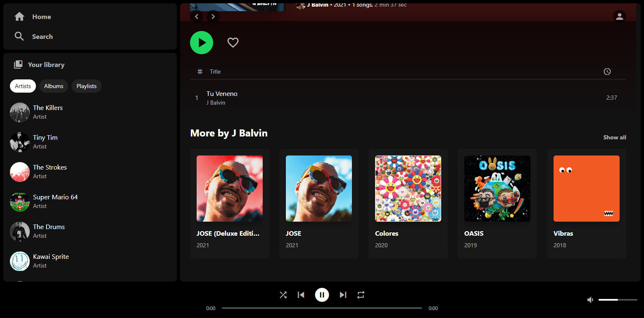Viewport: 644px width, 318px height.
Task: Click the clock duration column icon
Action: (607, 72)
